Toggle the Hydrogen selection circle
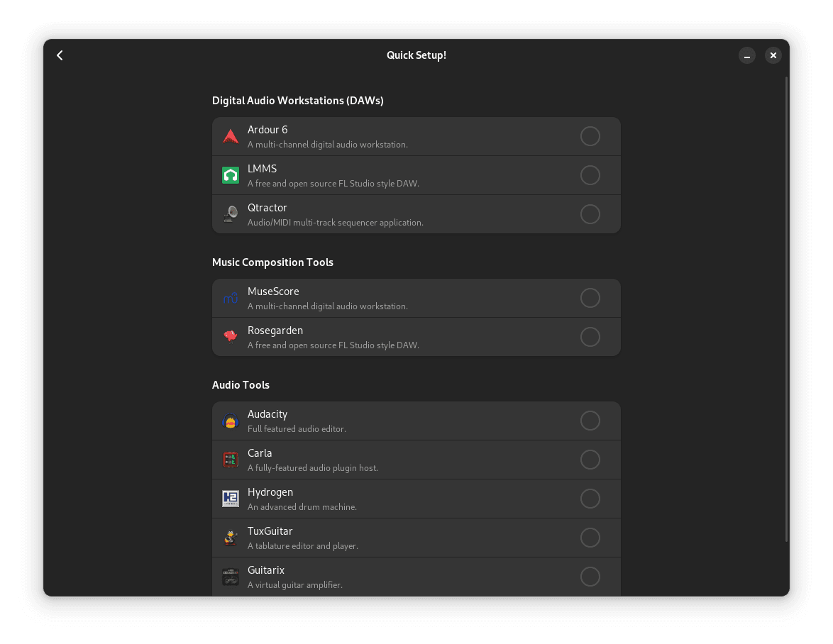 [590, 499]
